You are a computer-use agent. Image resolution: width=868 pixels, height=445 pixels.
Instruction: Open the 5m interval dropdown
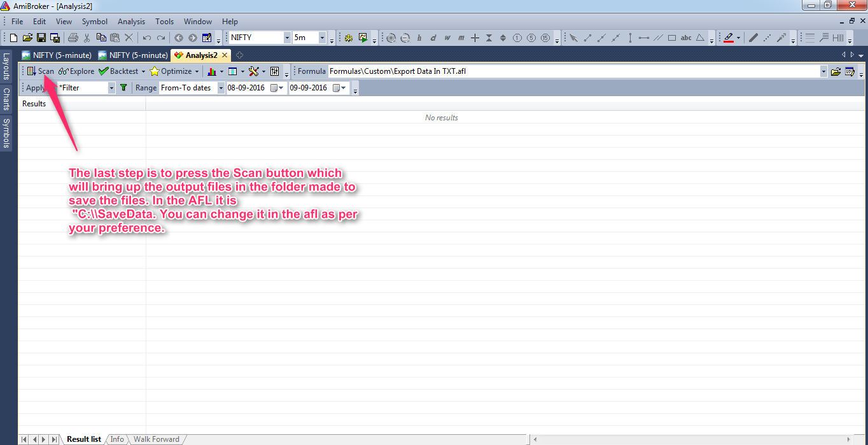pos(322,38)
